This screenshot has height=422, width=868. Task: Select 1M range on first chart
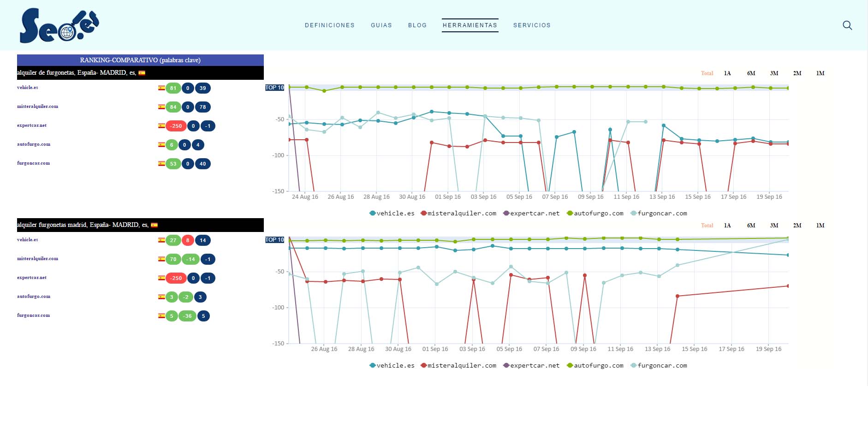point(820,73)
